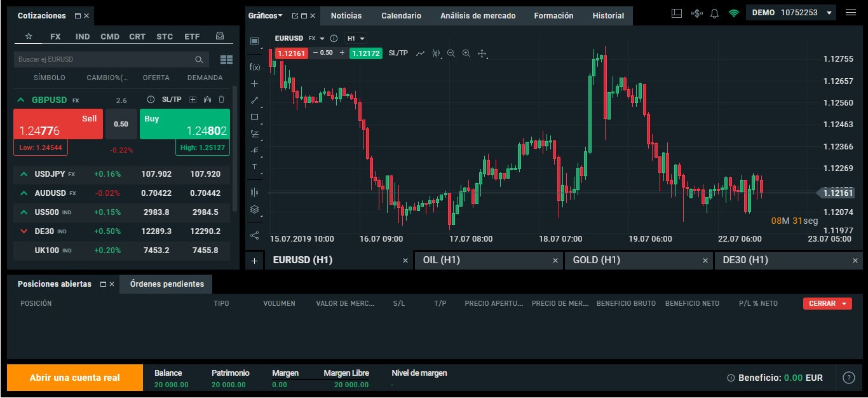Activate the chart move crosshair tool

click(x=482, y=54)
